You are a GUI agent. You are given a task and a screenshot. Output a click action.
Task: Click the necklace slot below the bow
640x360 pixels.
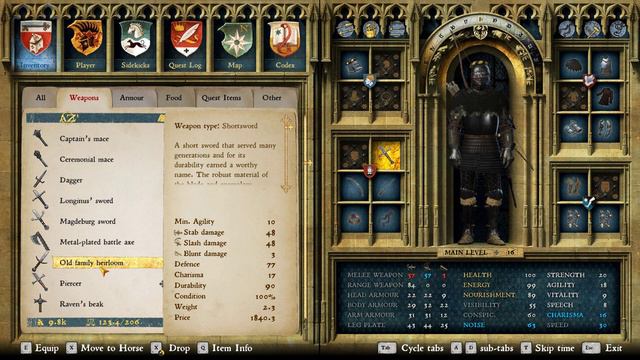pyautogui.click(x=354, y=219)
